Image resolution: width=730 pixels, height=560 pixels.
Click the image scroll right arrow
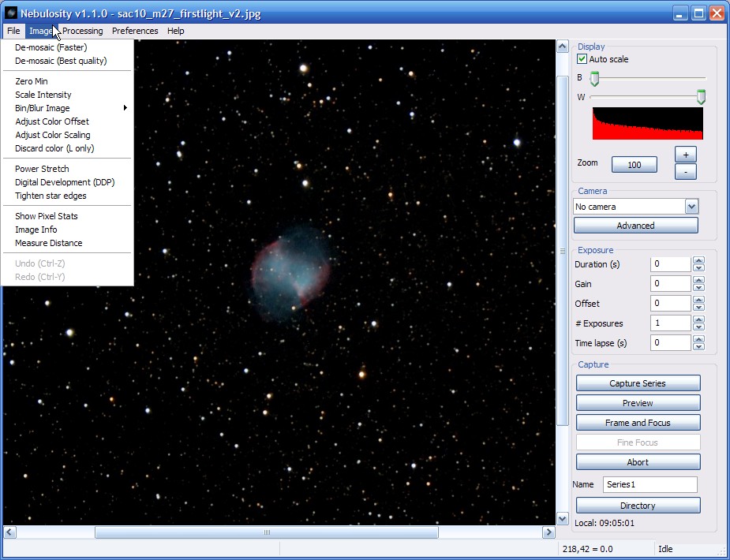coord(548,532)
